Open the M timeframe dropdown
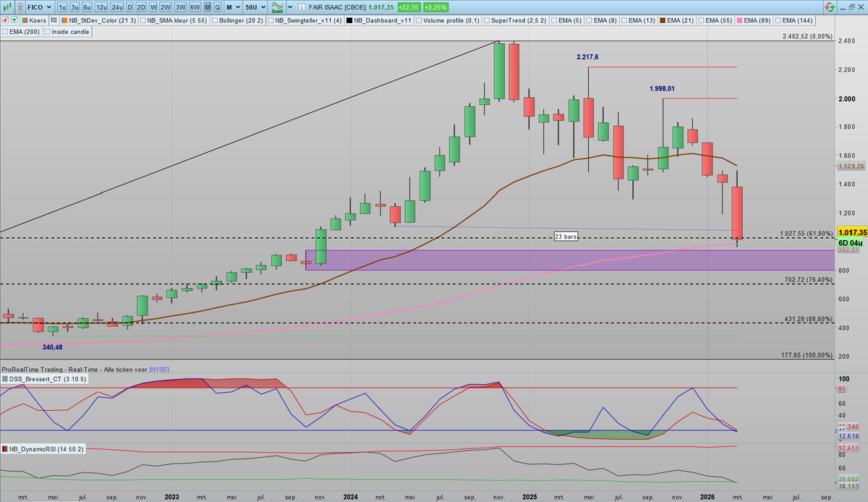The height and width of the screenshot is (502, 868). [233, 7]
